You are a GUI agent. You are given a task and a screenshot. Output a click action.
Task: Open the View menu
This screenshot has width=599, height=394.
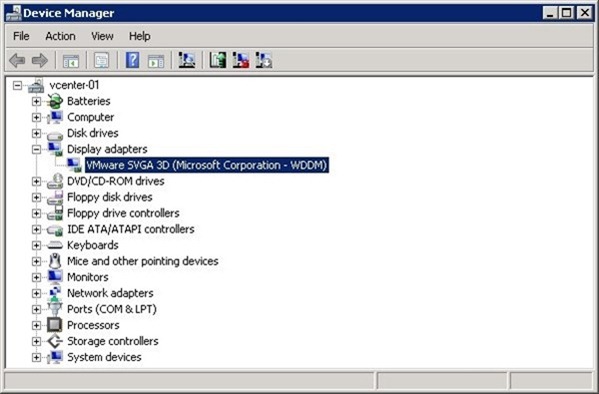(102, 36)
